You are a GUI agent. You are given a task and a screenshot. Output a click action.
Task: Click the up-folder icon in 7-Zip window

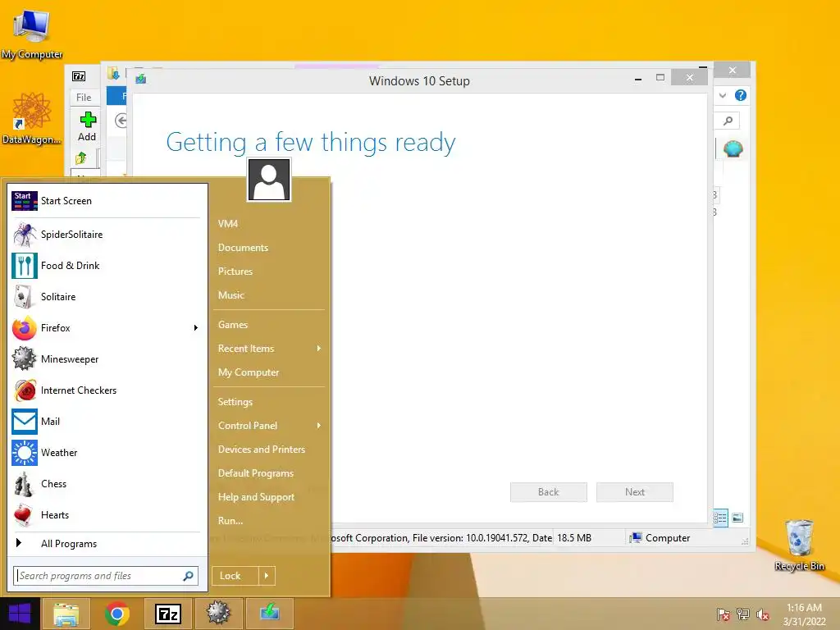(x=81, y=158)
